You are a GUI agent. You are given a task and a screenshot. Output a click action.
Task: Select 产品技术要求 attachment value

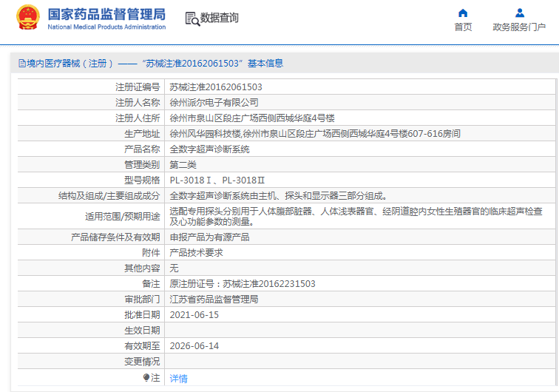pyautogui.click(x=196, y=253)
